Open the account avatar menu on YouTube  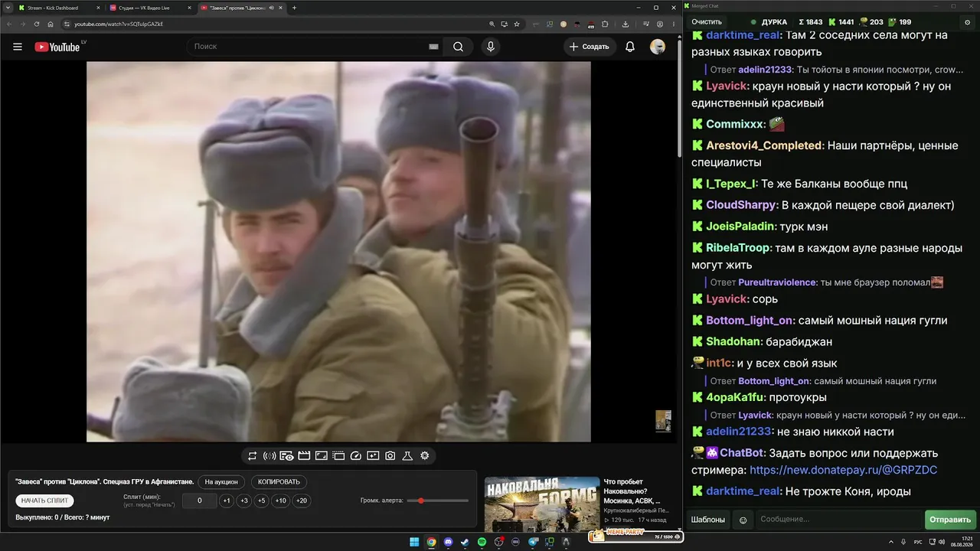pos(658,47)
